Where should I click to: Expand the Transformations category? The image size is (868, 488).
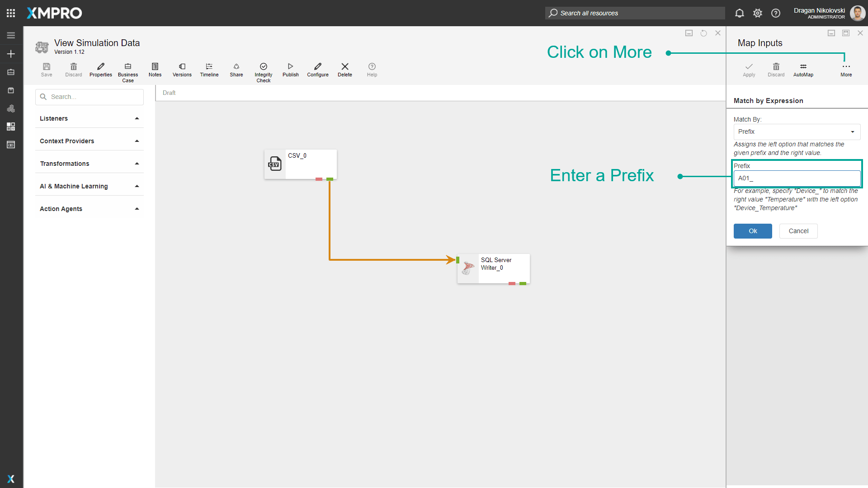[89, 164]
